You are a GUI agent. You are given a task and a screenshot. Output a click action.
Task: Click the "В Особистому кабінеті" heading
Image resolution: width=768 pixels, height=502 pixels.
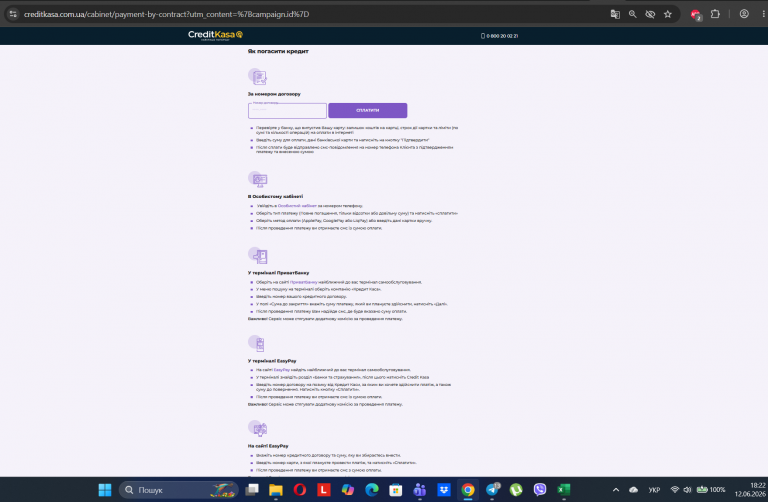coord(275,196)
